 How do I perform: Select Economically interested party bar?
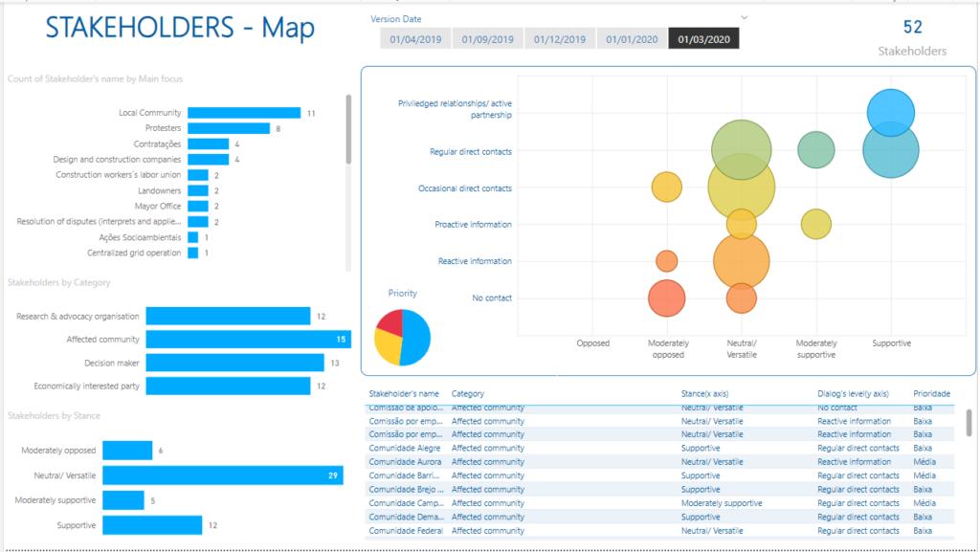tap(228, 386)
